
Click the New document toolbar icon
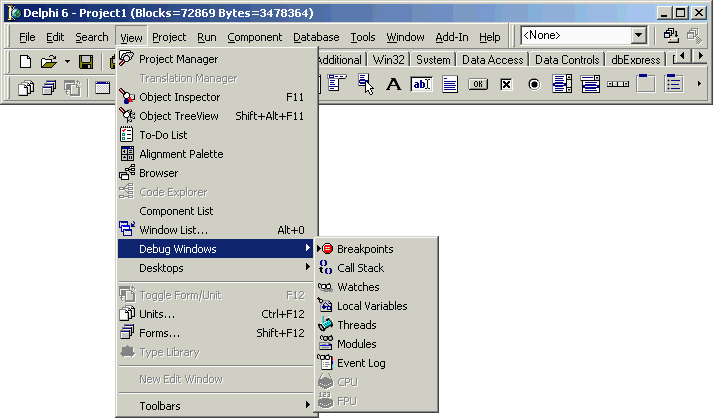(x=25, y=61)
